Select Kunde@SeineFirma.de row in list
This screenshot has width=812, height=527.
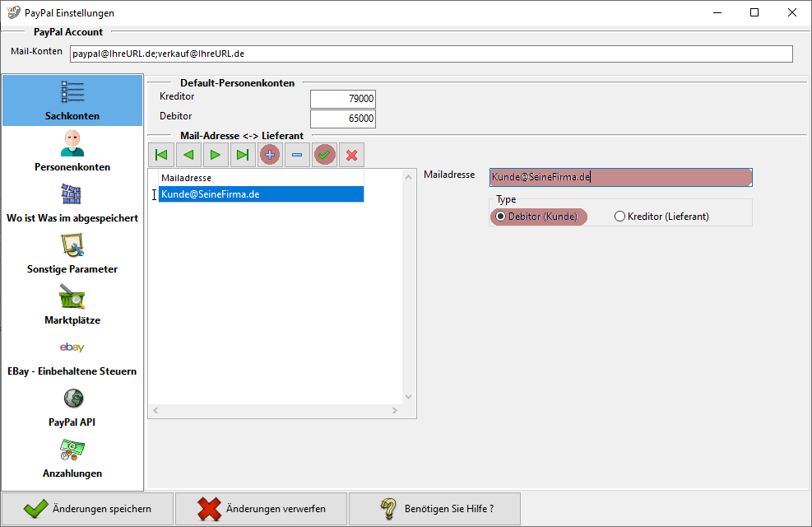click(261, 194)
